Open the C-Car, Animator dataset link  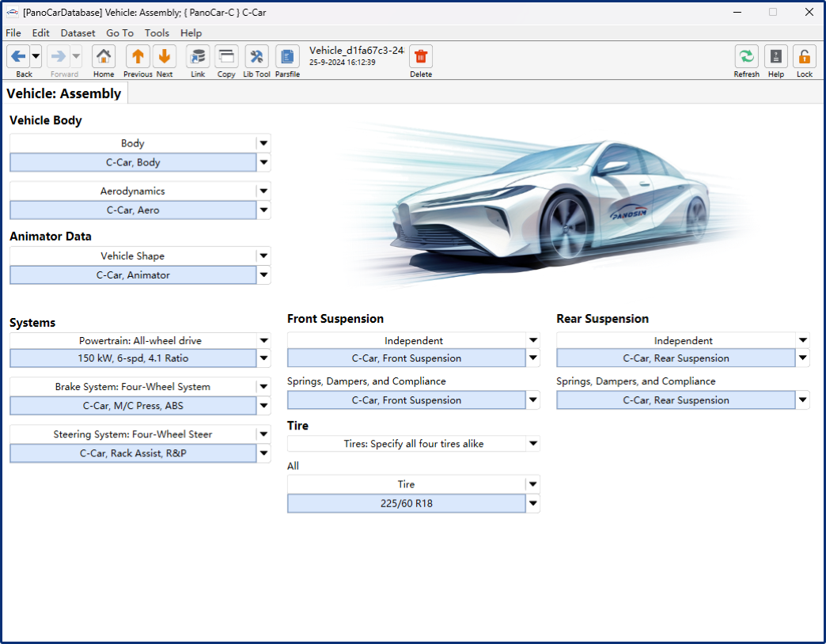133,275
